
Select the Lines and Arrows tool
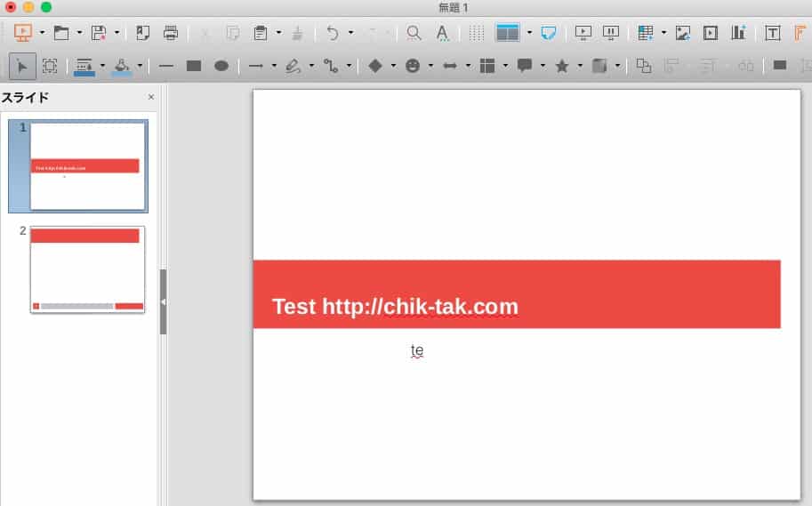[x=256, y=66]
